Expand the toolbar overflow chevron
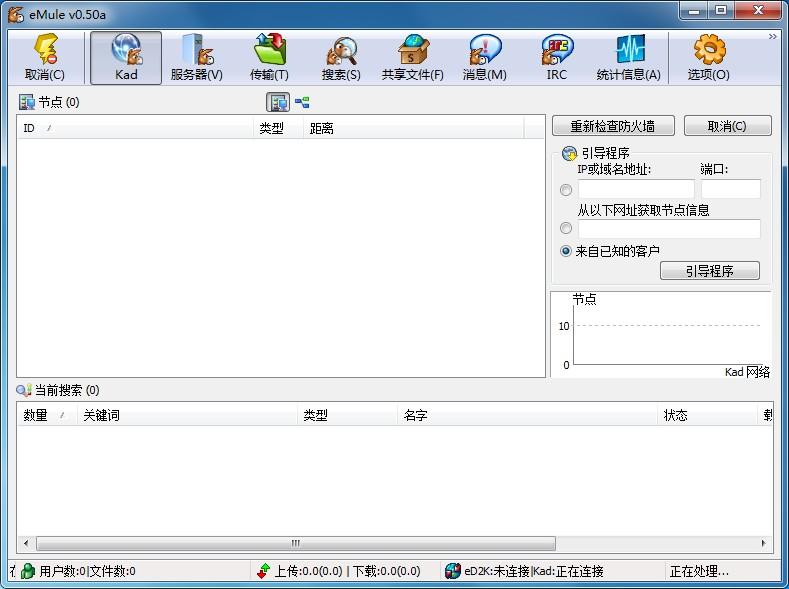This screenshot has width=789, height=589. pyautogui.click(x=772, y=37)
